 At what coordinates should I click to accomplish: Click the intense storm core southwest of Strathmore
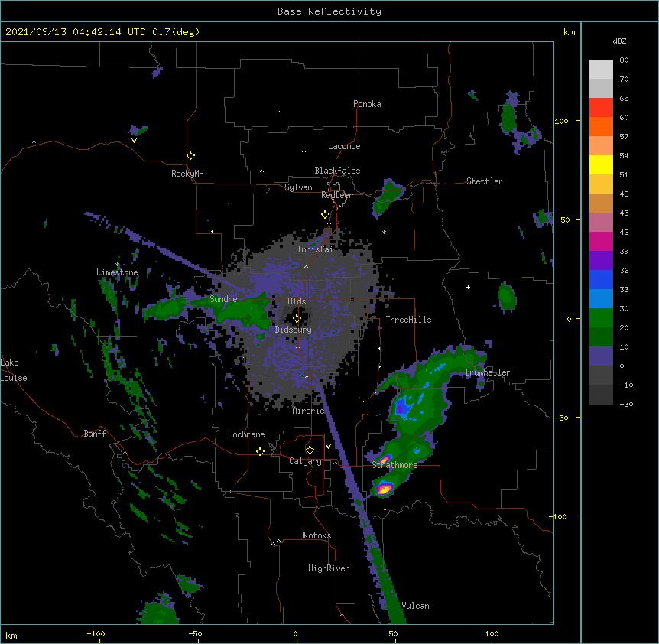coord(383,489)
